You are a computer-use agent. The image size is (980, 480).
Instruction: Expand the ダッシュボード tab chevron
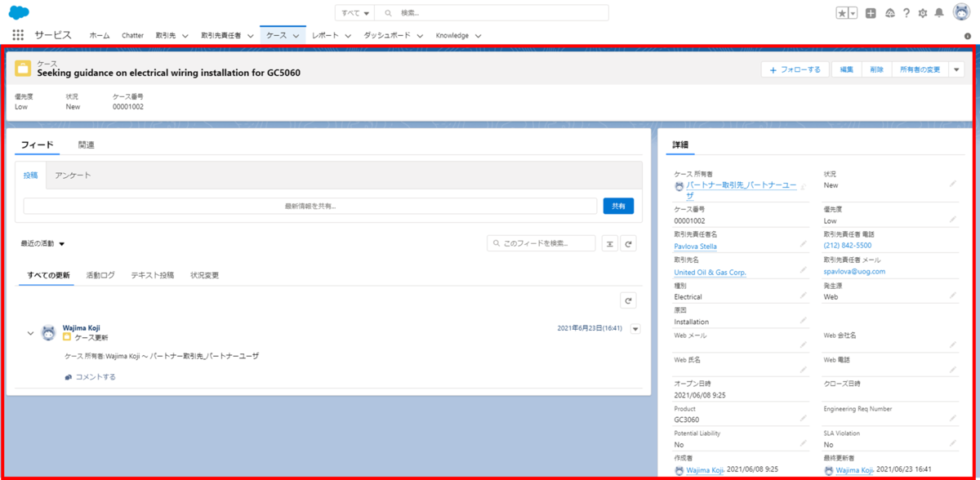click(x=420, y=36)
